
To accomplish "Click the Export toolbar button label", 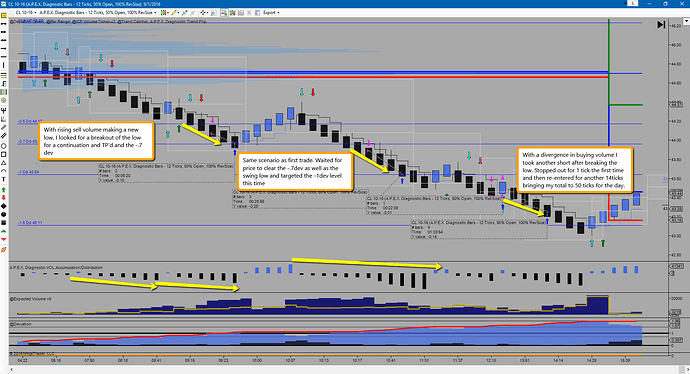I will pyautogui.click(x=268, y=13).
